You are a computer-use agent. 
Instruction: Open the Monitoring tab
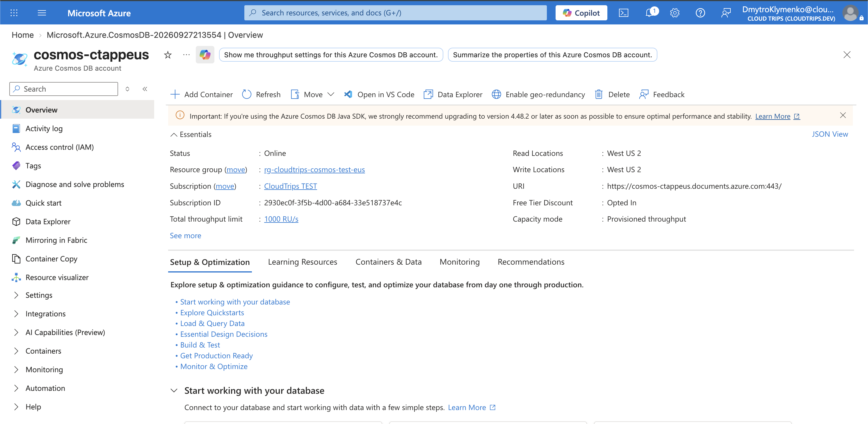click(459, 262)
